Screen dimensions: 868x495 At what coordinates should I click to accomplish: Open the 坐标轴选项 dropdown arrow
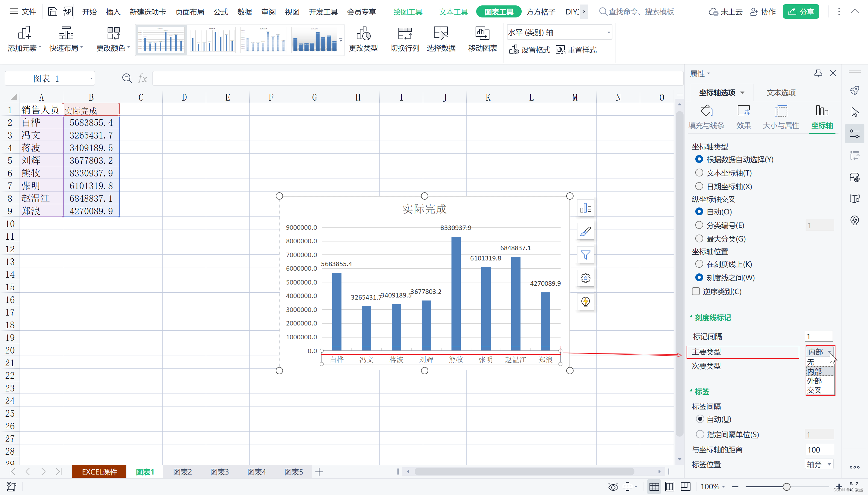(x=742, y=92)
